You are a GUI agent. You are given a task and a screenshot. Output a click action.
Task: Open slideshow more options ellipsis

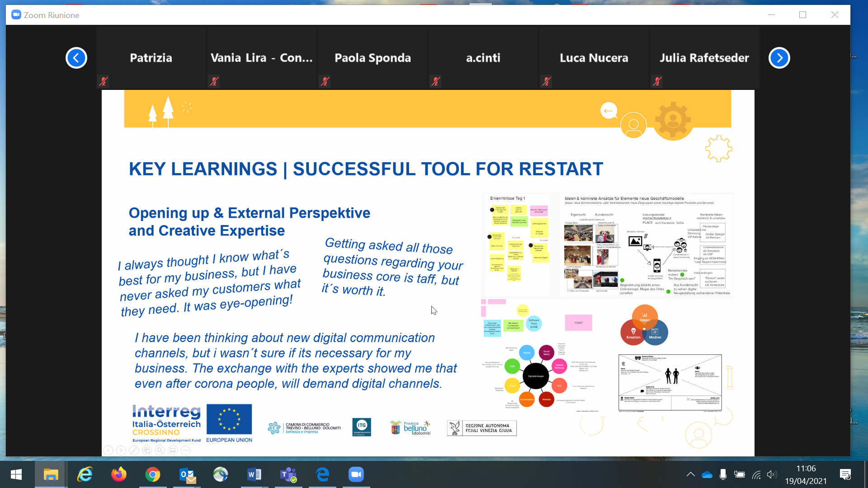tap(185, 450)
